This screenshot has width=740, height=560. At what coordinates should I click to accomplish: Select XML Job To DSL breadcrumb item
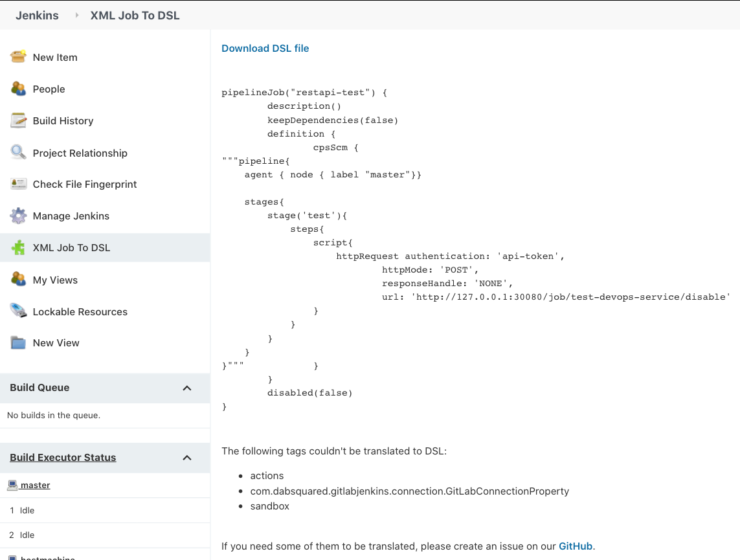tap(135, 16)
